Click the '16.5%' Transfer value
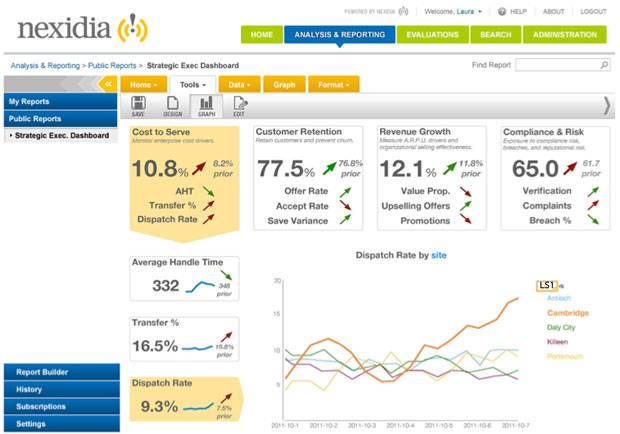Screen dimensions: 620x434 point(155,346)
